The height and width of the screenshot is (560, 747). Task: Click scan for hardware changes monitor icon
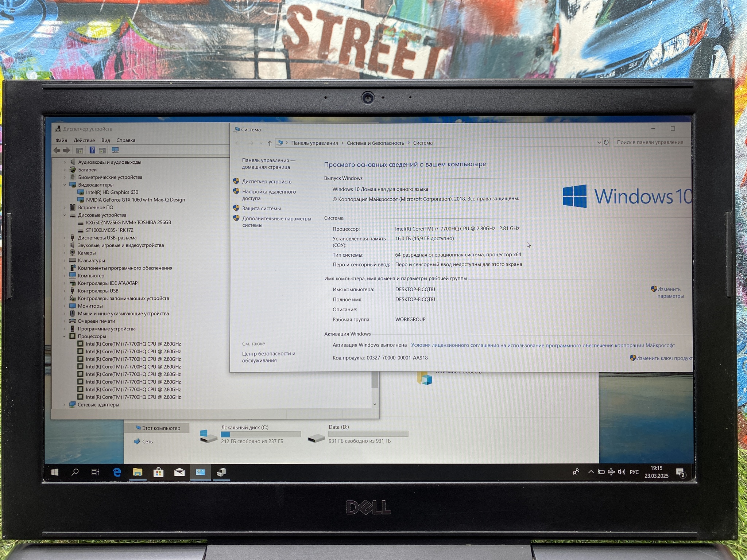115,150
